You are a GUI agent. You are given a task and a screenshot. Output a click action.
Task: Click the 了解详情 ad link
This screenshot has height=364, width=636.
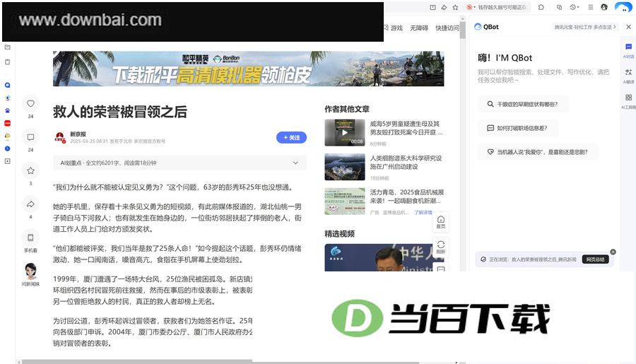pos(423,212)
